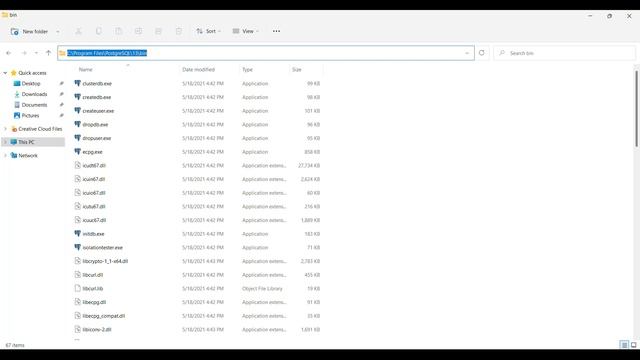Open Downloads in Quick access
Screen dimensions: 640x360
coord(34,94)
